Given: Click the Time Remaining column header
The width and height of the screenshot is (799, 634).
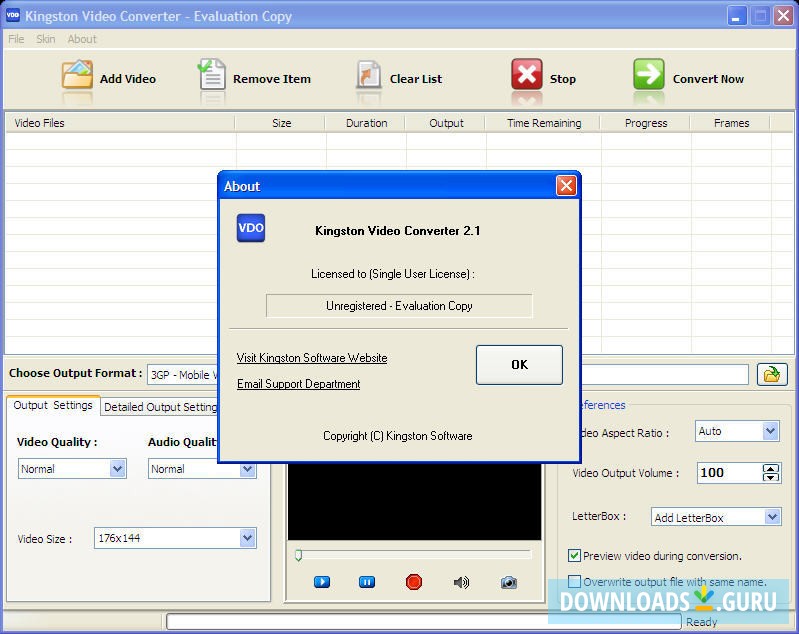Looking at the screenshot, I should (x=543, y=123).
